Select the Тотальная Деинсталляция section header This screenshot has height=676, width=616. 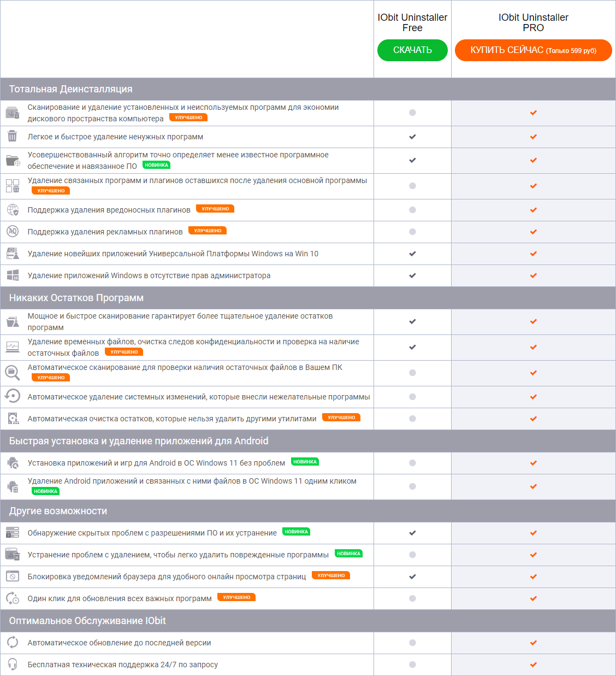pyautogui.click(x=71, y=89)
